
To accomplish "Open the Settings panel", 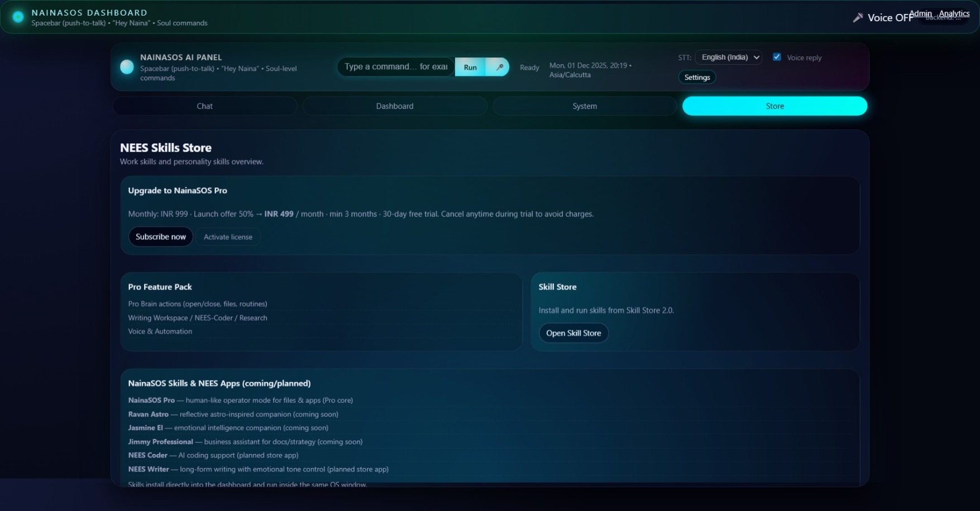I will coord(696,77).
